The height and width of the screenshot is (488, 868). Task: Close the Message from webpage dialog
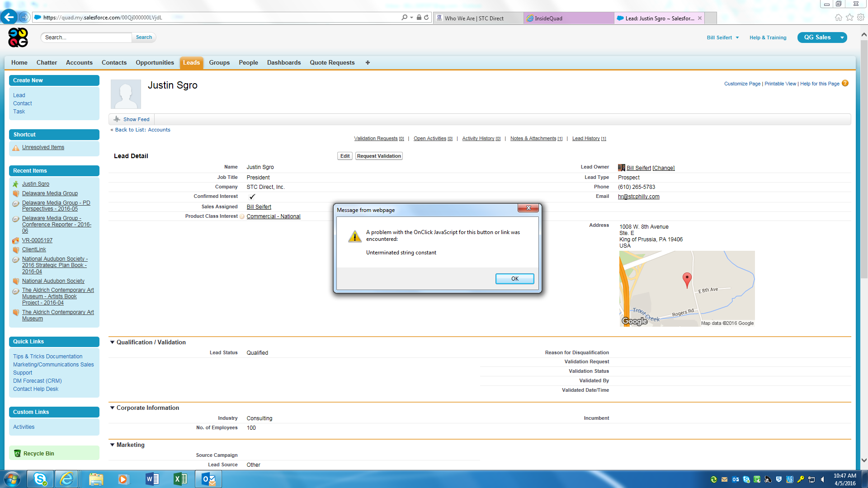point(528,208)
